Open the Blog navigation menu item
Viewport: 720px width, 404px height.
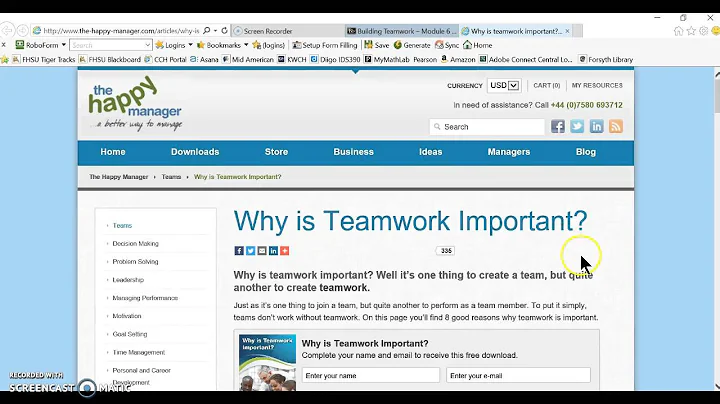pyautogui.click(x=586, y=152)
